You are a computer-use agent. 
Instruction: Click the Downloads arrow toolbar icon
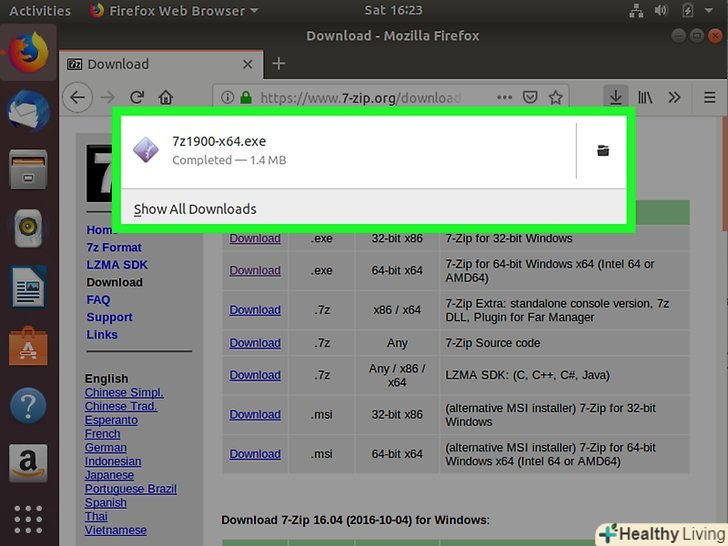pyautogui.click(x=616, y=97)
